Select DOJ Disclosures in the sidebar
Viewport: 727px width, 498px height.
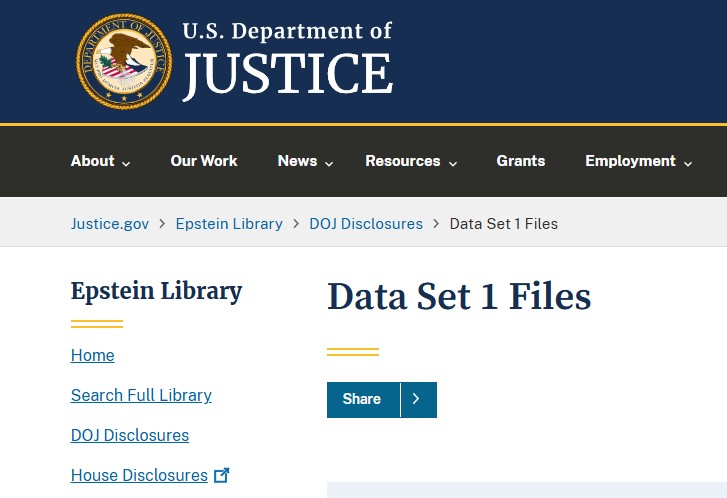pyautogui.click(x=130, y=435)
